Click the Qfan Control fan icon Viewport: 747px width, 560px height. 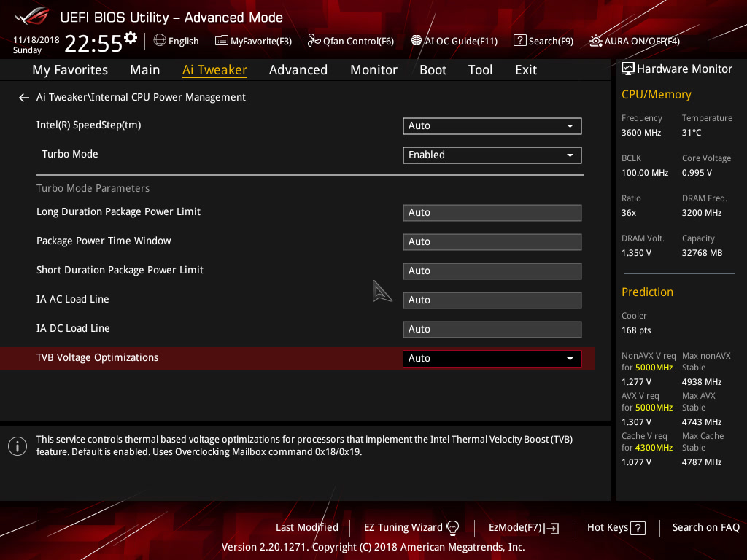(x=314, y=41)
